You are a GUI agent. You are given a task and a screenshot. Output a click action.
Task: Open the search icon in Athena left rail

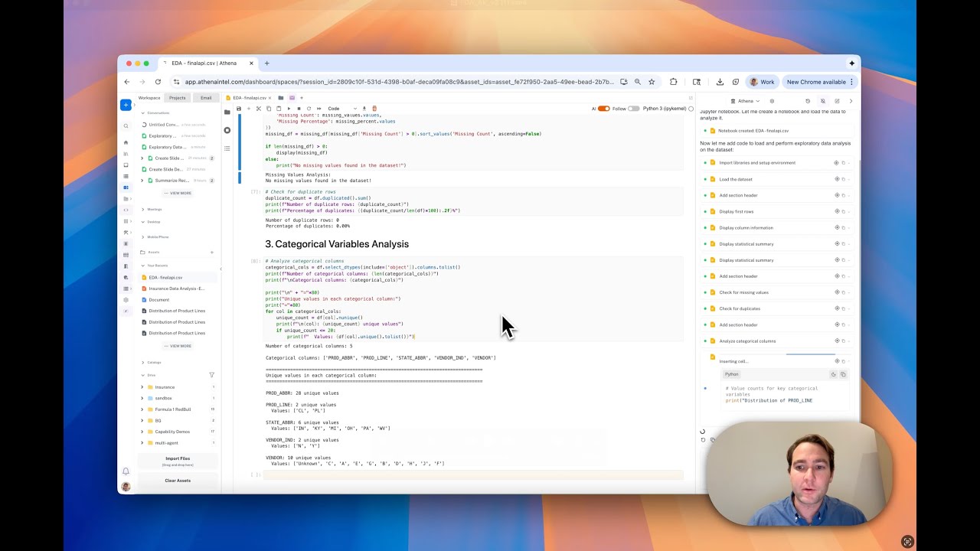pyautogui.click(x=126, y=126)
